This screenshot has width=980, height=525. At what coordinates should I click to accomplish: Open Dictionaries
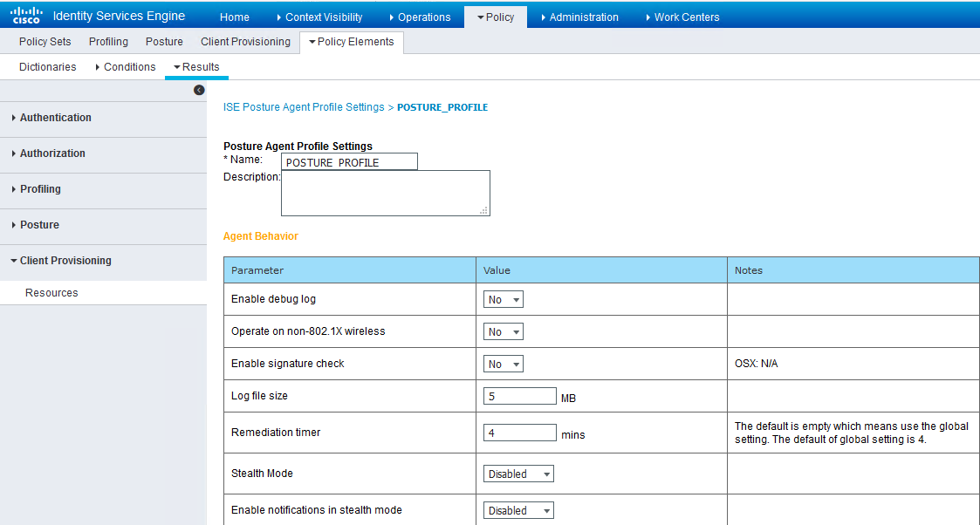tap(47, 67)
